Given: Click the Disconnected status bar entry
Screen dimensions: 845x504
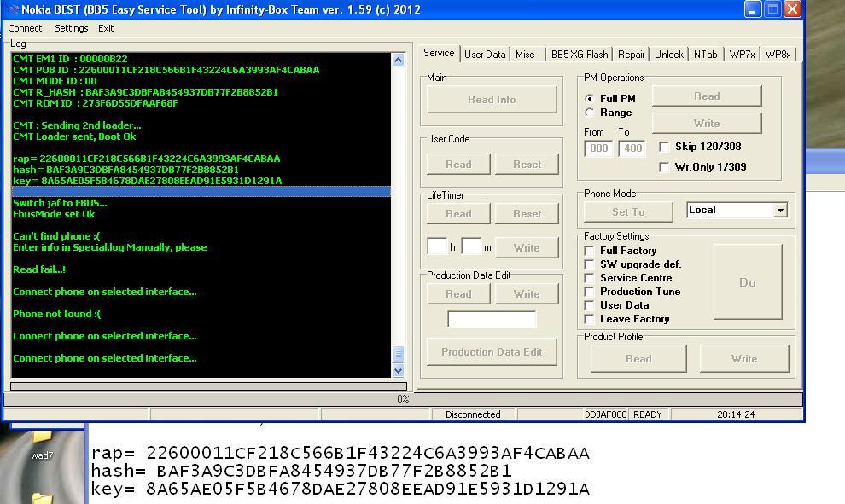Looking at the screenshot, I should coord(473,414).
